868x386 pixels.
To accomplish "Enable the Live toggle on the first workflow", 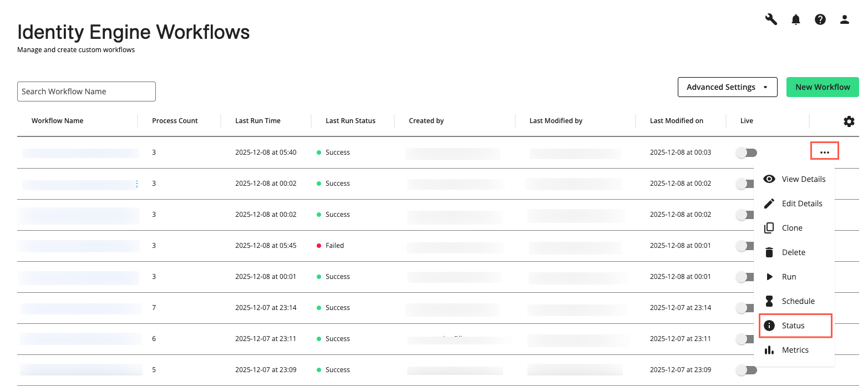I will (x=746, y=152).
